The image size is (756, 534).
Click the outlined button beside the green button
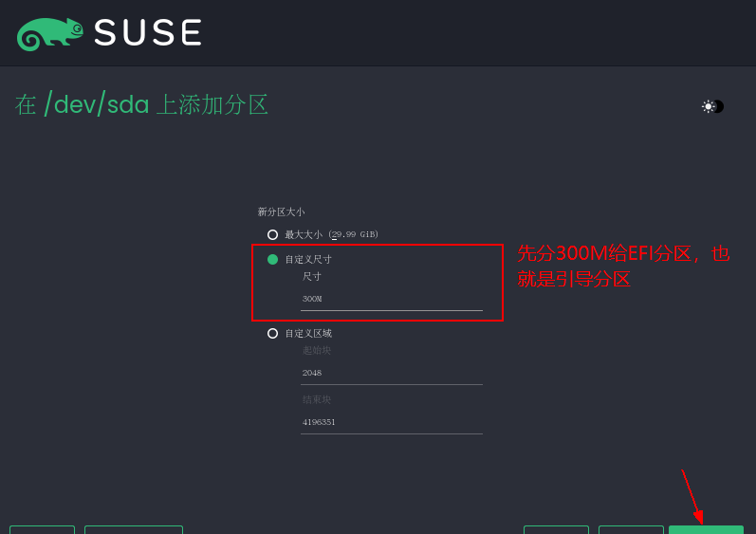(x=631, y=529)
